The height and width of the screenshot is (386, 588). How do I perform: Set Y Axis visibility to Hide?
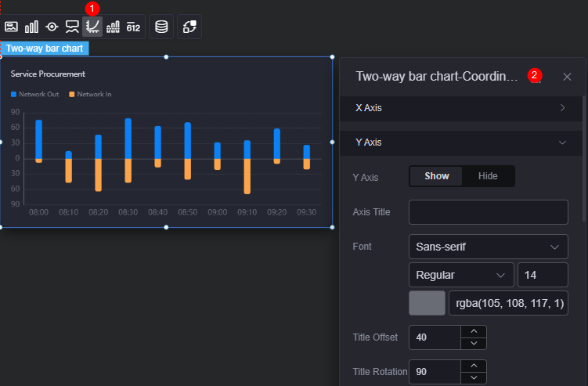click(488, 176)
